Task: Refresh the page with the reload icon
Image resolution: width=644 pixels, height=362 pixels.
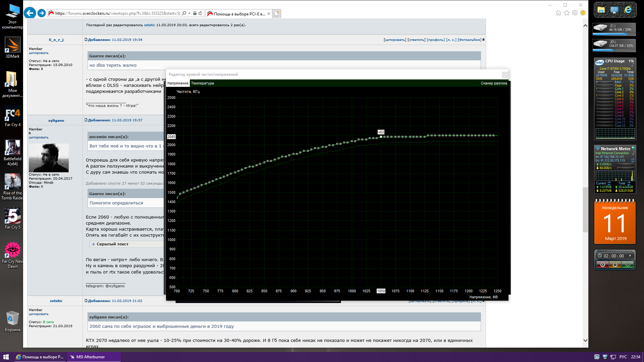Action: [200, 13]
